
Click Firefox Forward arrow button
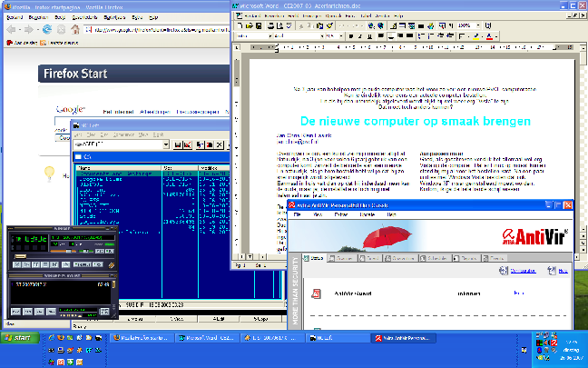click(28, 29)
